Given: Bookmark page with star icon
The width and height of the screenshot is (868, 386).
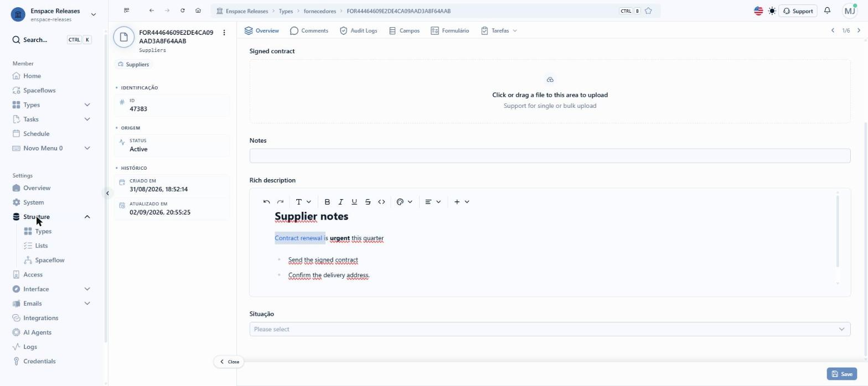Looking at the screenshot, I should (648, 11).
